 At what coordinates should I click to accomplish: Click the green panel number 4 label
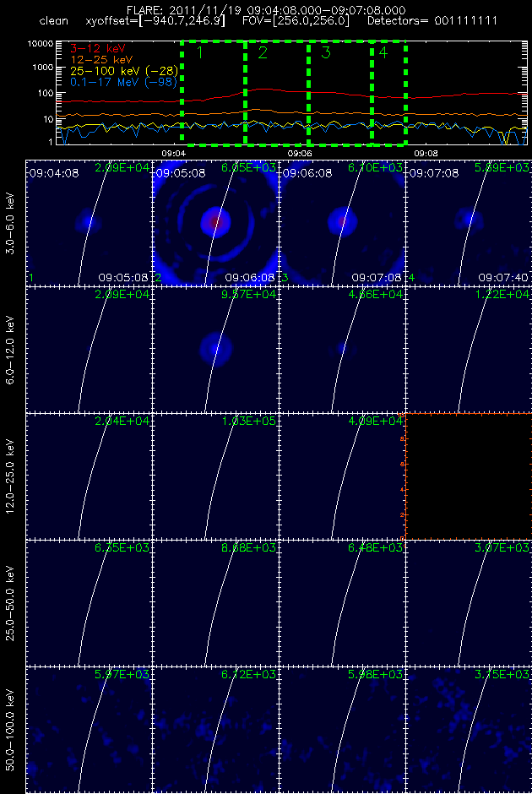(x=411, y=278)
